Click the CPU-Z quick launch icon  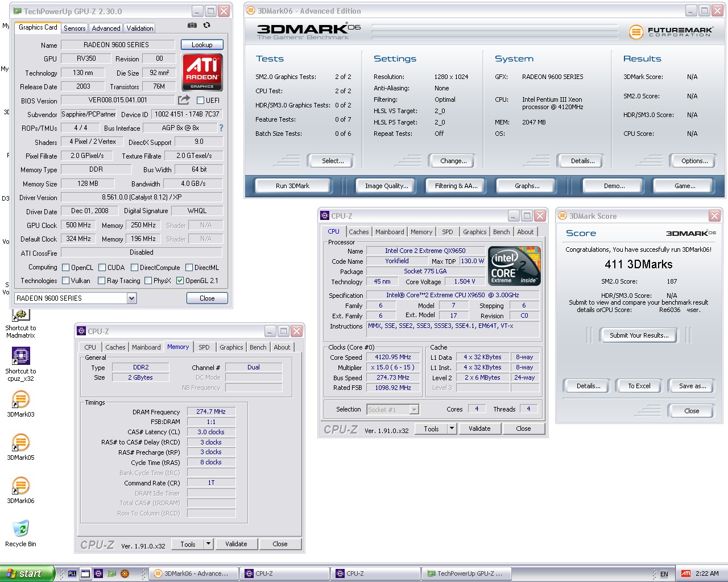pyautogui.click(x=98, y=573)
